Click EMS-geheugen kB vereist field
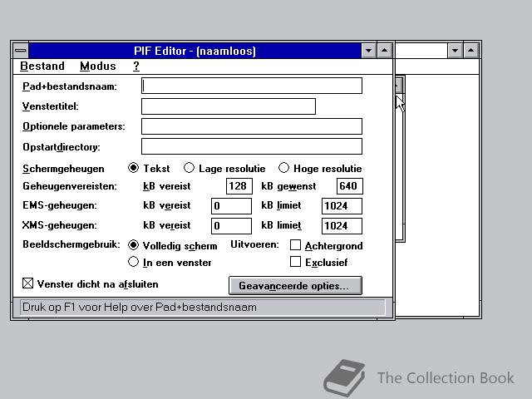Viewport: 532px width, 399px height. (x=231, y=206)
